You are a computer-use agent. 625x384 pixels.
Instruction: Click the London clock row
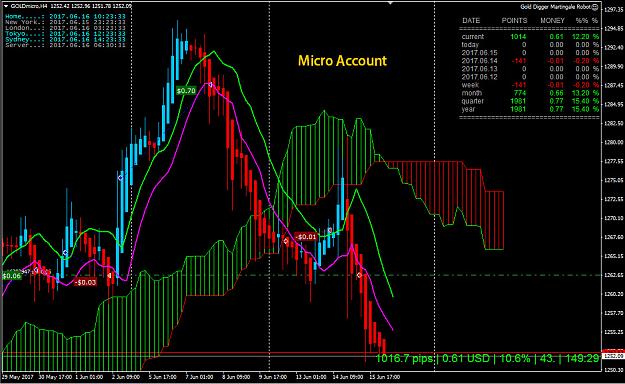click(65, 28)
